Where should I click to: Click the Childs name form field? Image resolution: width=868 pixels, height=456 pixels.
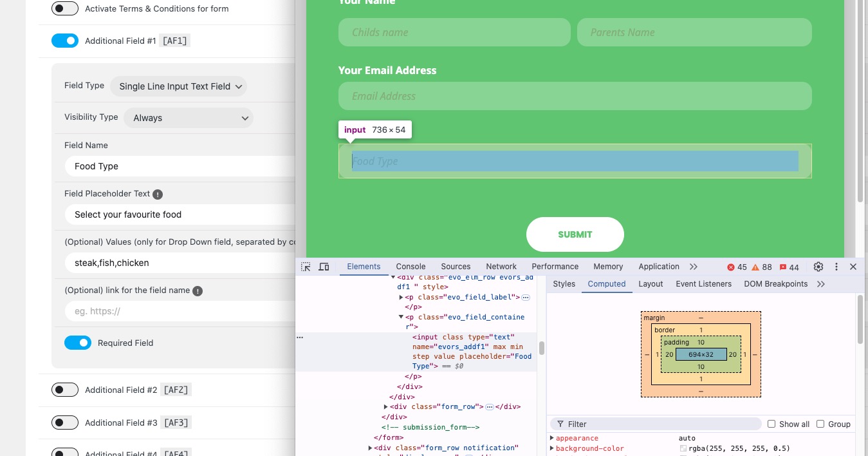[x=454, y=32]
